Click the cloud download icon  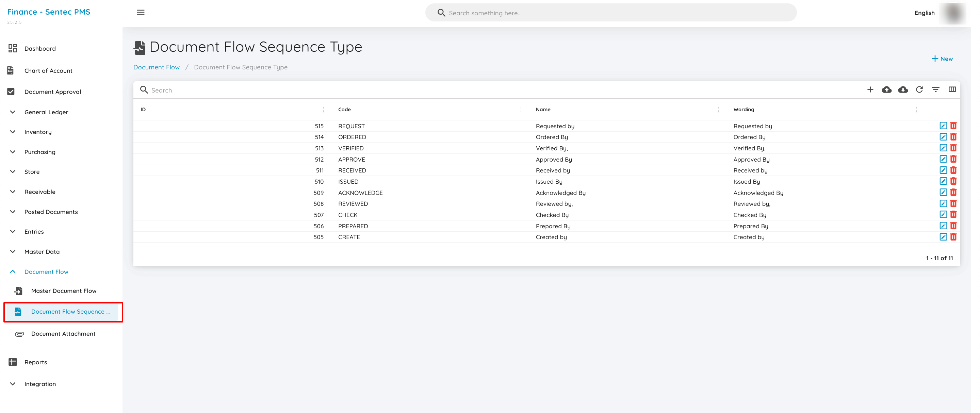pyautogui.click(x=903, y=90)
